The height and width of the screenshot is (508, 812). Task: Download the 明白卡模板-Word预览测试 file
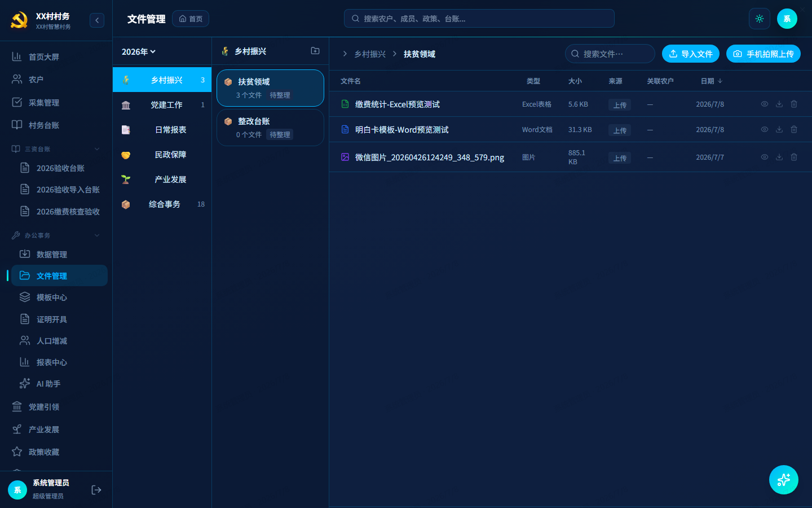coord(779,129)
